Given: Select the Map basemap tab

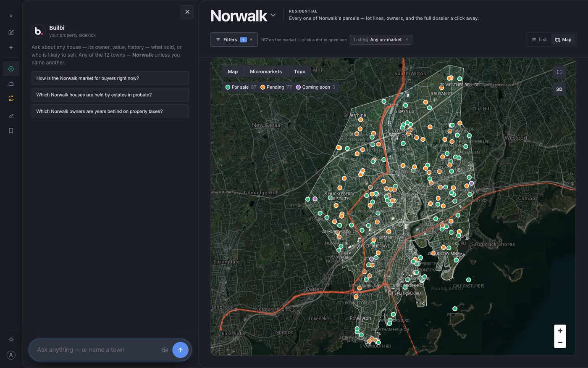Looking at the screenshot, I should click(233, 71).
